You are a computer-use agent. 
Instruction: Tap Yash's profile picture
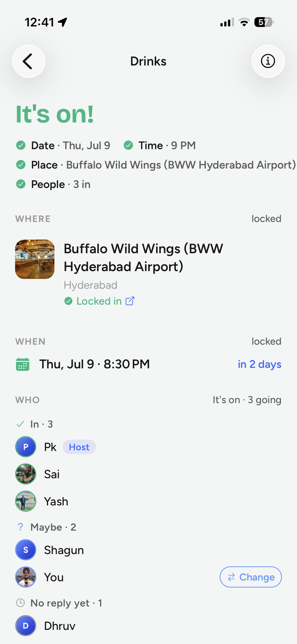(x=26, y=501)
